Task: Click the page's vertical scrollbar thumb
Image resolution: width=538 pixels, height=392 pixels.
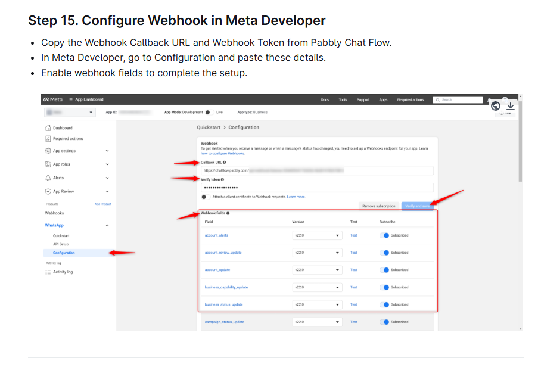Action: pyautogui.click(x=521, y=140)
